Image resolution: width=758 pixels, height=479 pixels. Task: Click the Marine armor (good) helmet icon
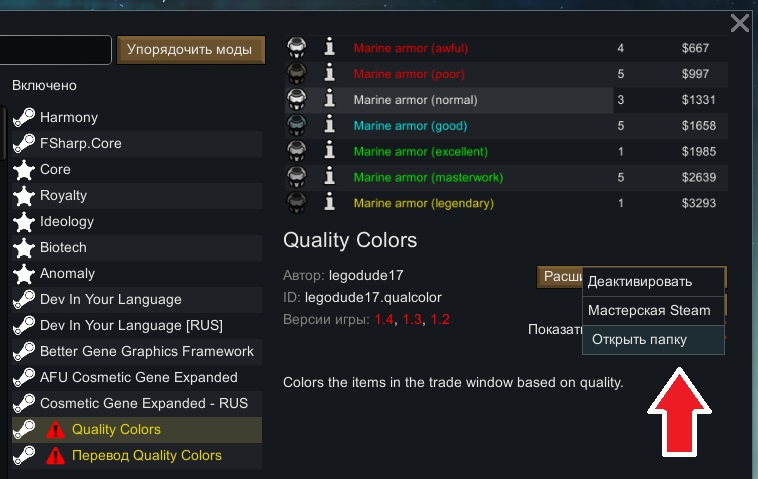coord(296,126)
